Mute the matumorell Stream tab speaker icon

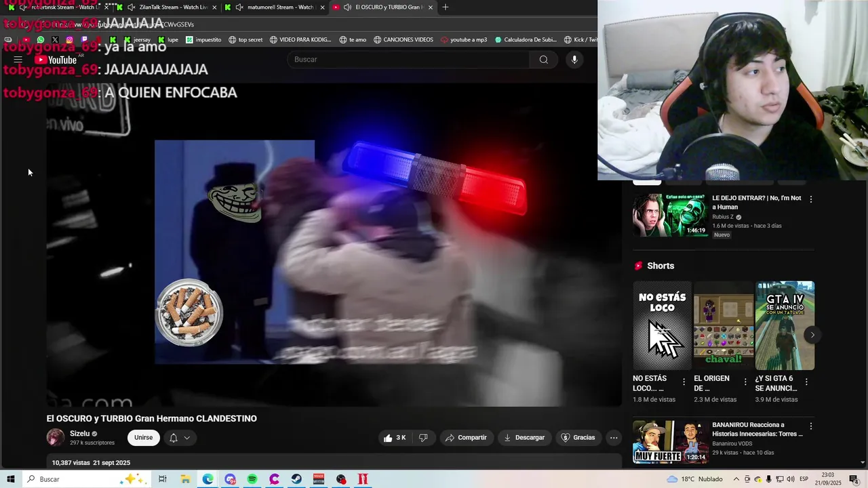[x=239, y=7]
